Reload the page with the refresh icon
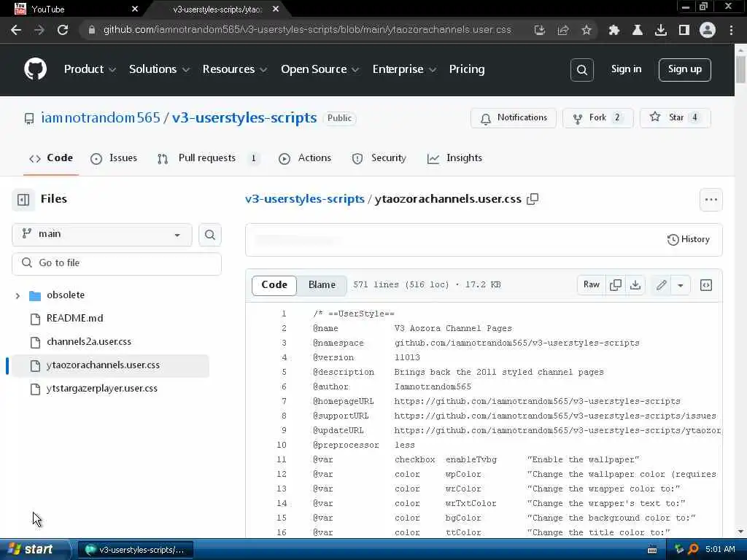This screenshot has width=747, height=560. tap(63, 30)
